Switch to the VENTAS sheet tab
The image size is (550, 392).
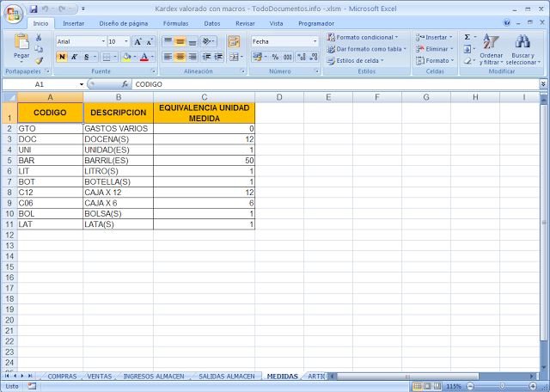tap(100, 377)
